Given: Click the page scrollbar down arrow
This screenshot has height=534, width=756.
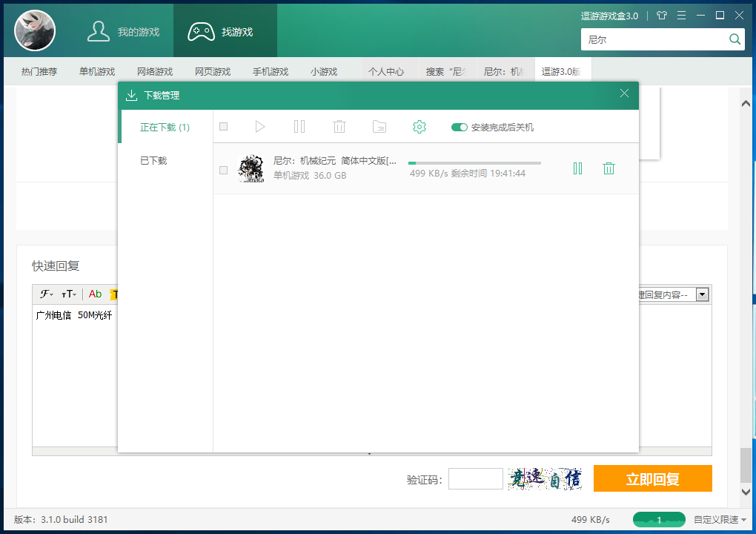Looking at the screenshot, I should 746,492.
